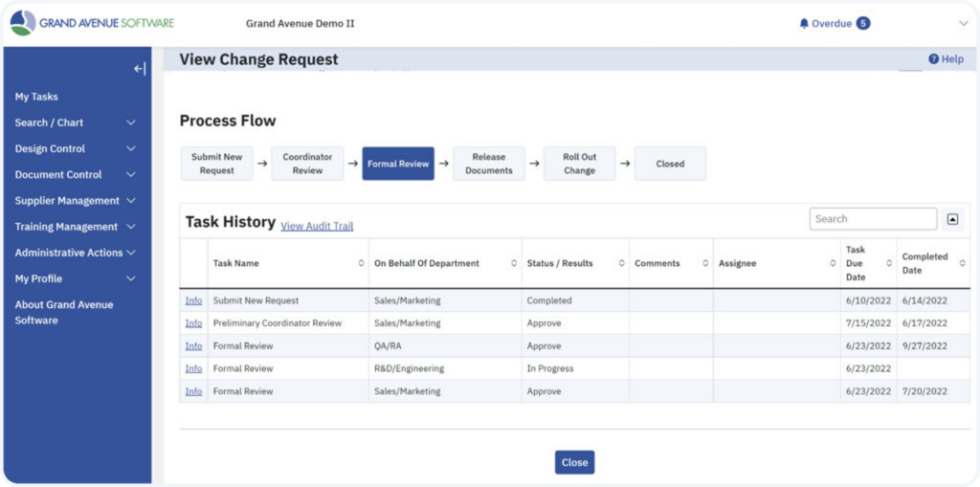Select the Release Documents process step
This screenshot has width=980, height=487.
[489, 164]
